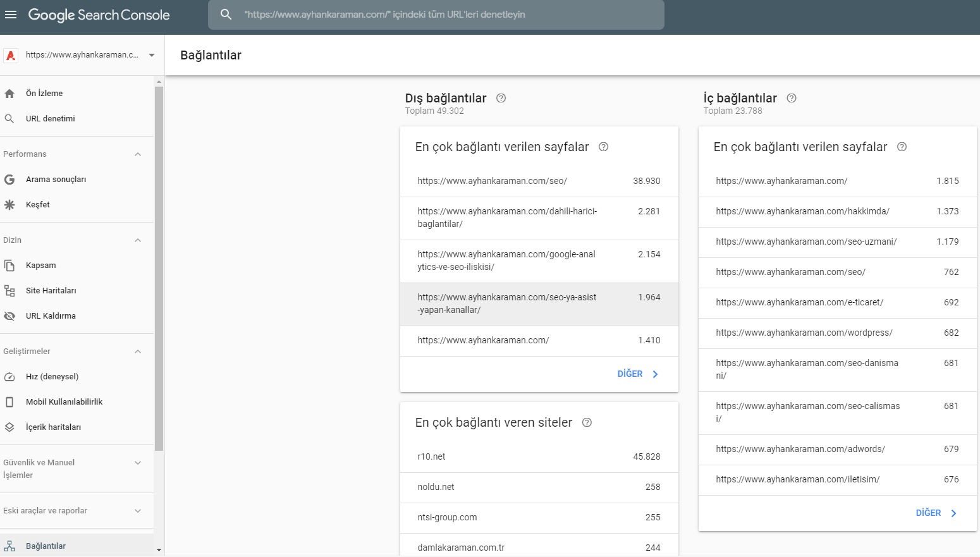Viewport: 980px width, 557px height.
Task: Open the google-analytics-ve-seo-iliskisi row
Action: coord(539,261)
